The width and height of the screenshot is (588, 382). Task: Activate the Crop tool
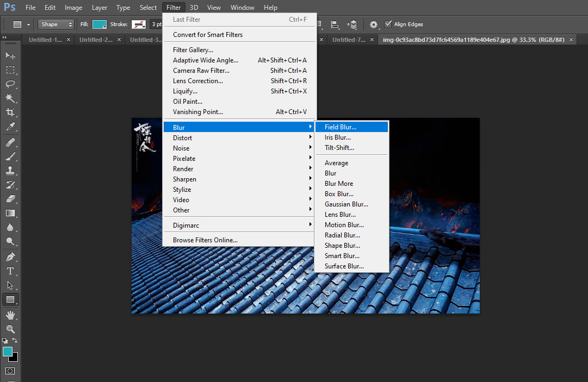point(10,112)
